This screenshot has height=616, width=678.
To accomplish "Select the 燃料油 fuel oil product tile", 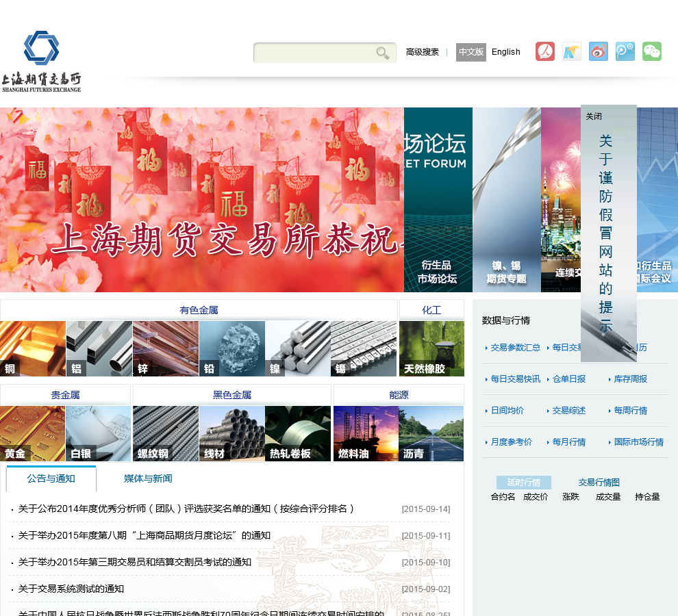I will (366, 433).
